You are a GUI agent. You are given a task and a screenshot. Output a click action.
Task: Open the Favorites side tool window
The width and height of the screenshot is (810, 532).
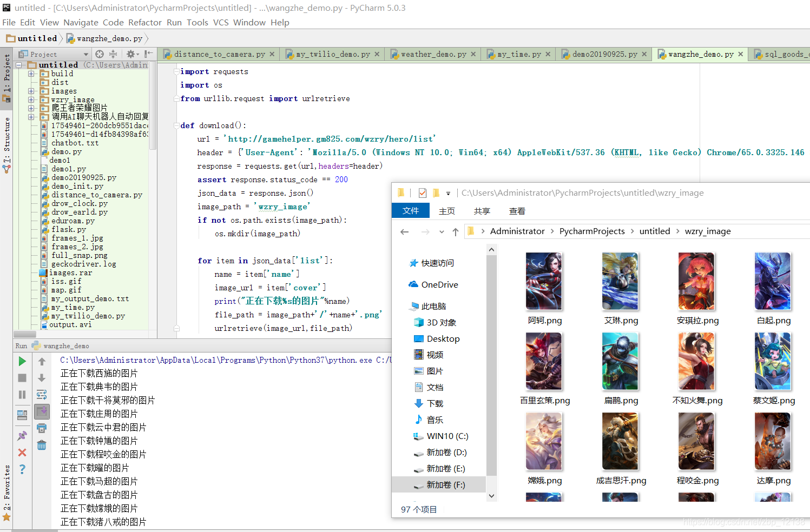point(6,492)
